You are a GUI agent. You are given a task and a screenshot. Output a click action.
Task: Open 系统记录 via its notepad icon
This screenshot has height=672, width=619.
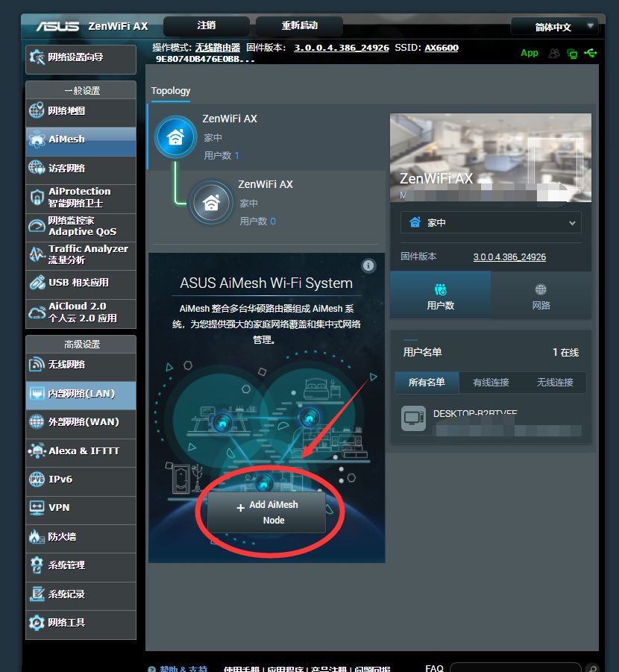pyautogui.click(x=37, y=594)
